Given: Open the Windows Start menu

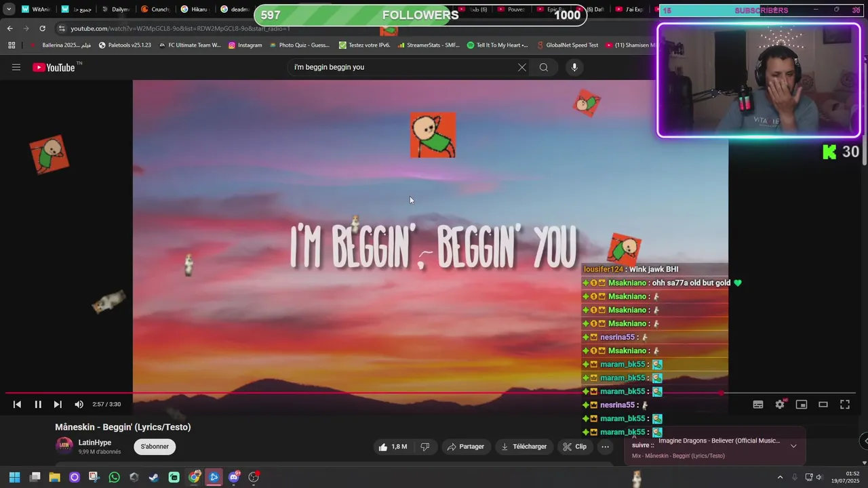Looking at the screenshot, I should tap(14, 477).
